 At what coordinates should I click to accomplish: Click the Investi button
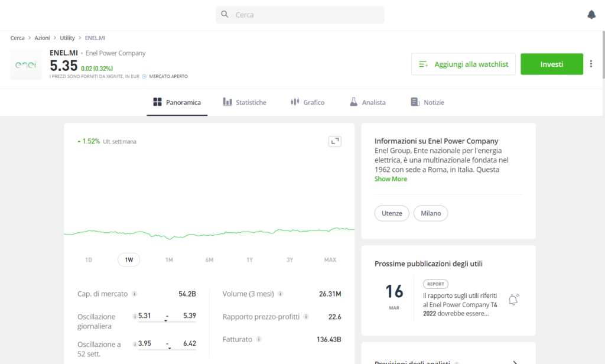coord(552,64)
